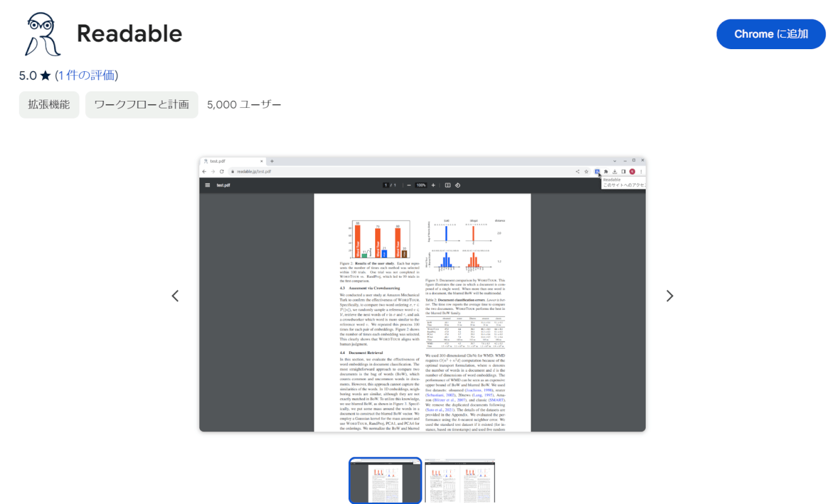Select the '拡張機能' category chip
The height and width of the screenshot is (504, 838).
[49, 105]
